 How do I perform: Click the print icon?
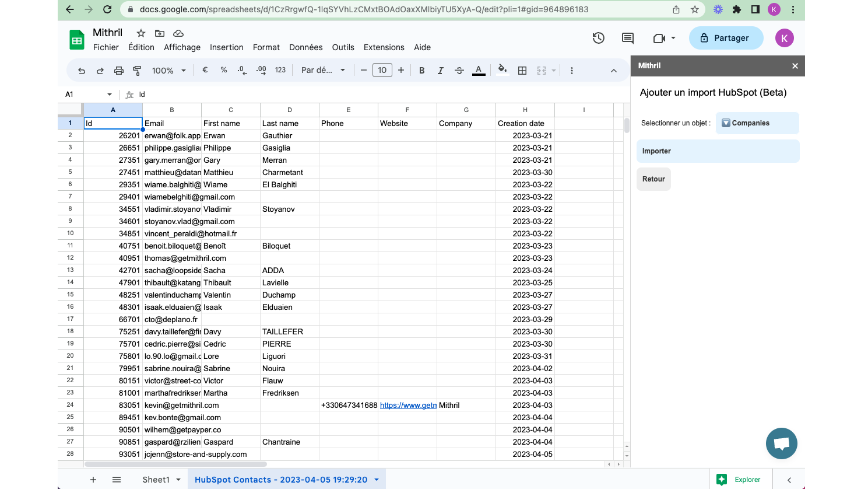coord(119,71)
